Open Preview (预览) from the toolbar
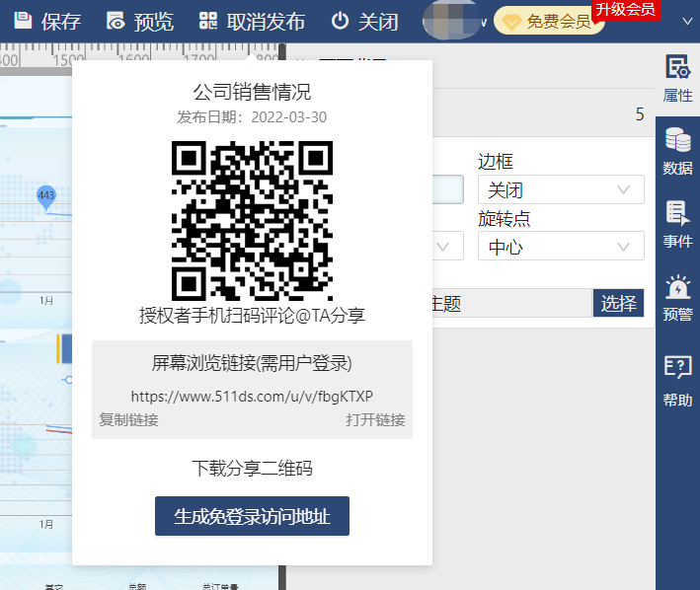 click(x=140, y=21)
